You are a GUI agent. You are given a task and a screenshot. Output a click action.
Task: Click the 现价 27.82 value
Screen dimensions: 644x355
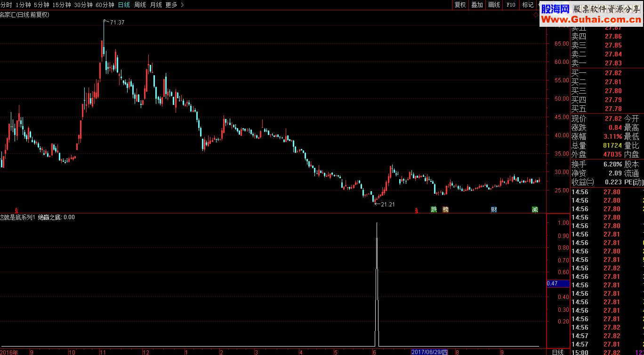(x=613, y=118)
